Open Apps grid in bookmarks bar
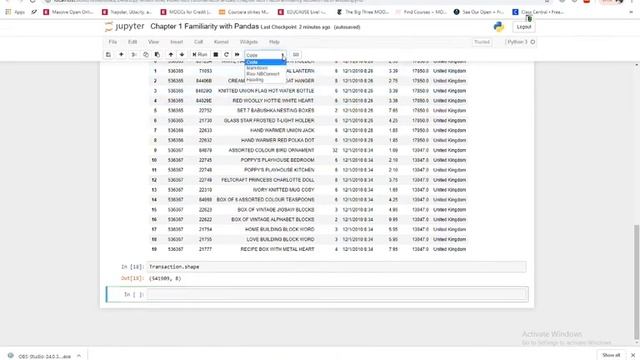Image resolution: width=640 pixels, height=360 pixels. click(15, 12)
